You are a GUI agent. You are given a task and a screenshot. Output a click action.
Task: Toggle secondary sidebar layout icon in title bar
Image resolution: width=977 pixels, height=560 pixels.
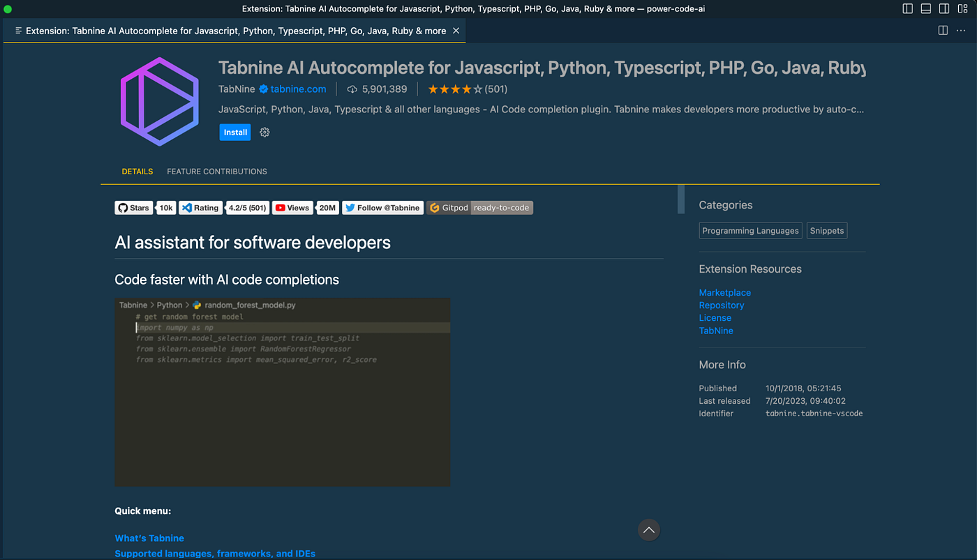point(944,9)
